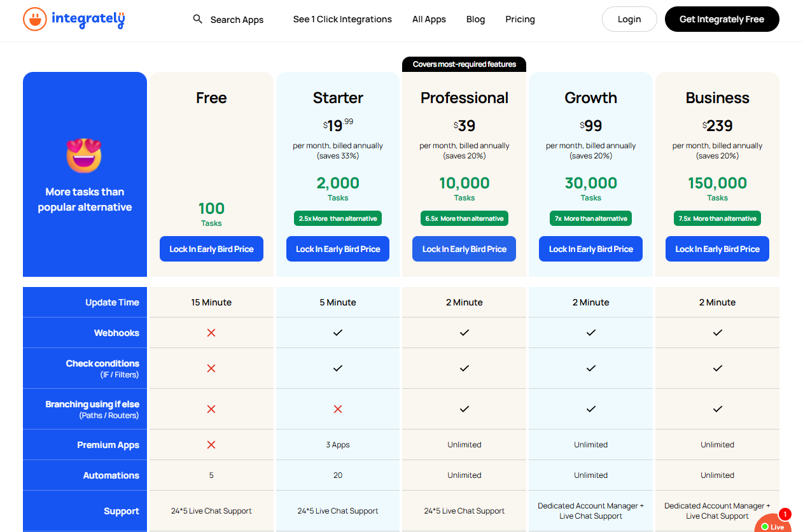Click Professional Branching checkmark

[x=464, y=409]
